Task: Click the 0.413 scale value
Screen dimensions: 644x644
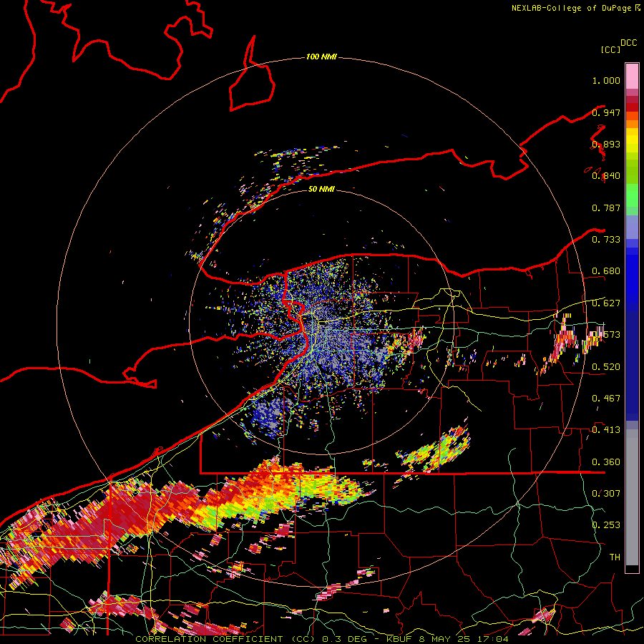Action: click(x=606, y=430)
